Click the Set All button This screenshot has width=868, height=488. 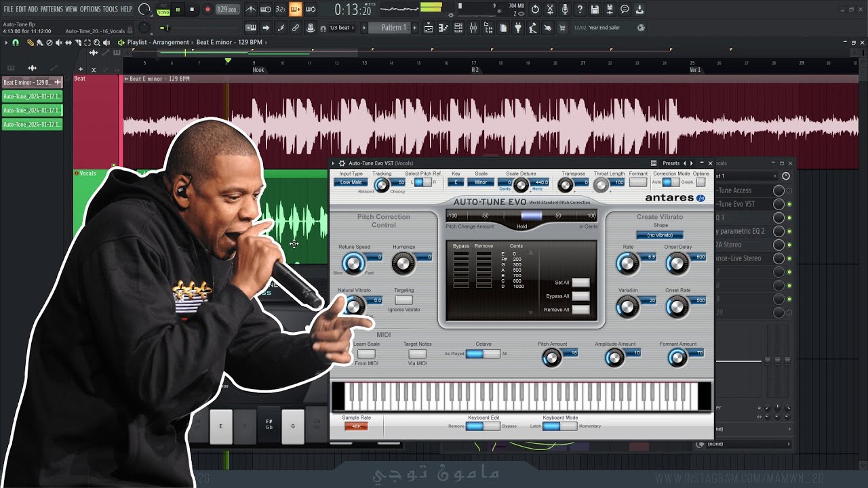click(580, 283)
